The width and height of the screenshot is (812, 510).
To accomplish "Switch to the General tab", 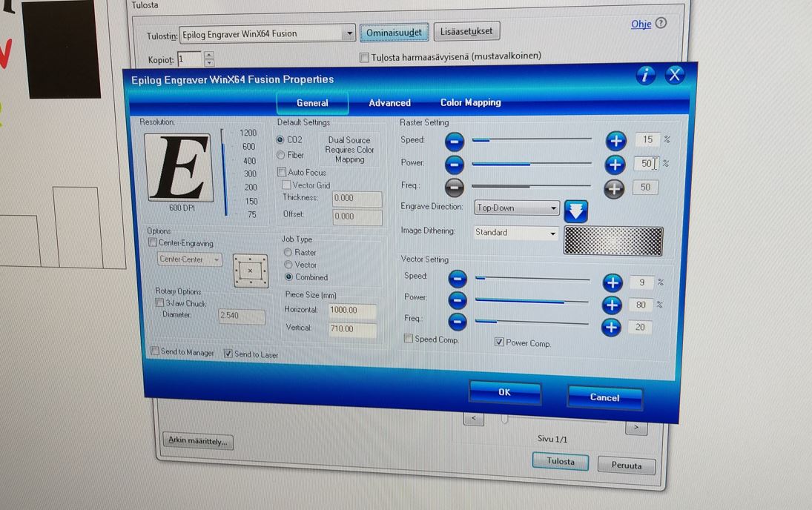I will pyautogui.click(x=312, y=103).
